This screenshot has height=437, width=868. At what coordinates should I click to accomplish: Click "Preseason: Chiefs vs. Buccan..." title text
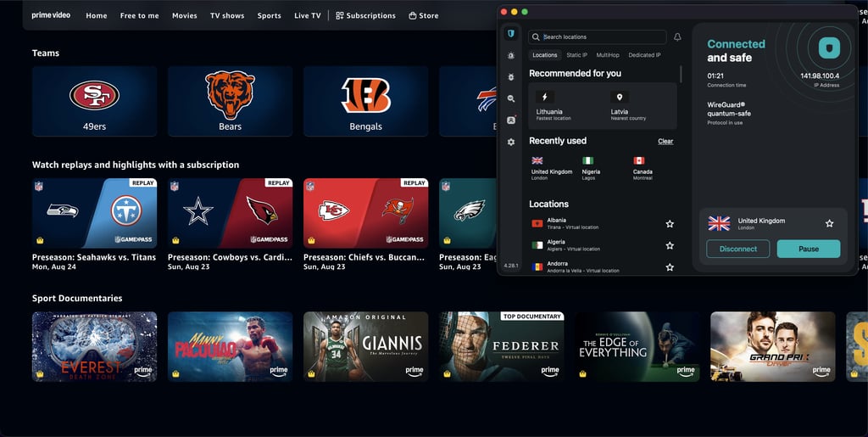click(x=364, y=257)
